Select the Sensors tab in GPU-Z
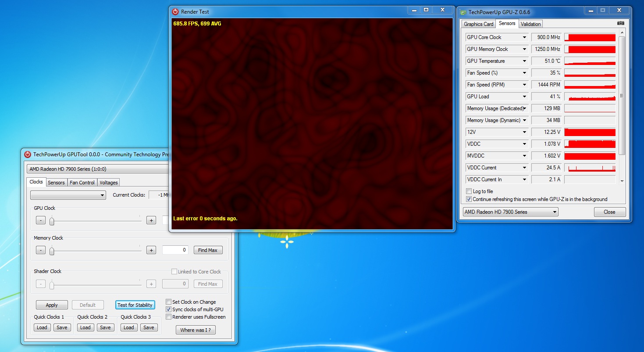The height and width of the screenshot is (352, 644). pyautogui.click(x=507, y=23)
